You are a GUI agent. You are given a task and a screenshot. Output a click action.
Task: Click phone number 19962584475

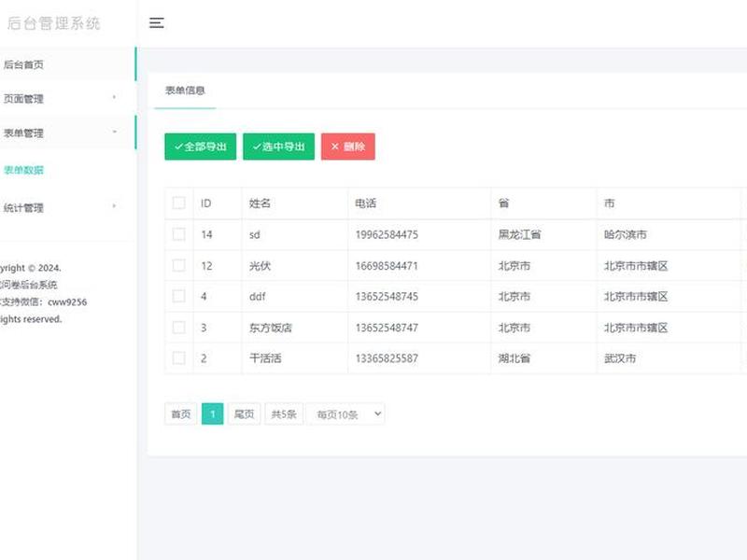(387, 235)
